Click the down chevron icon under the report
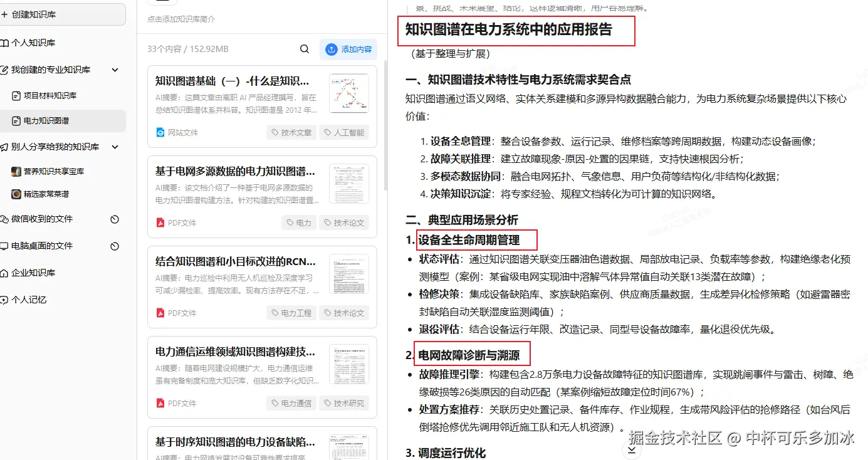Viewport: 868px width, 460px height. [632, 449]
